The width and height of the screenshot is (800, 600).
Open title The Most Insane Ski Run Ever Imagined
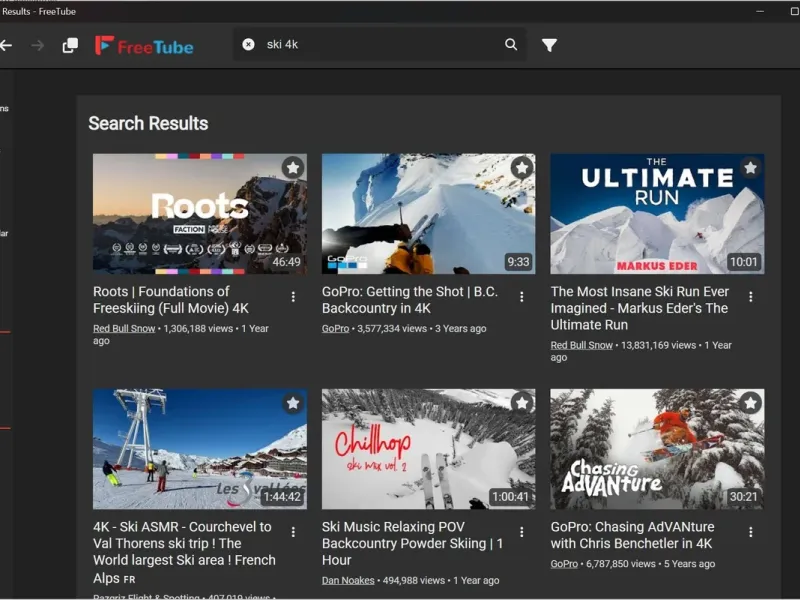pos(640,308)
